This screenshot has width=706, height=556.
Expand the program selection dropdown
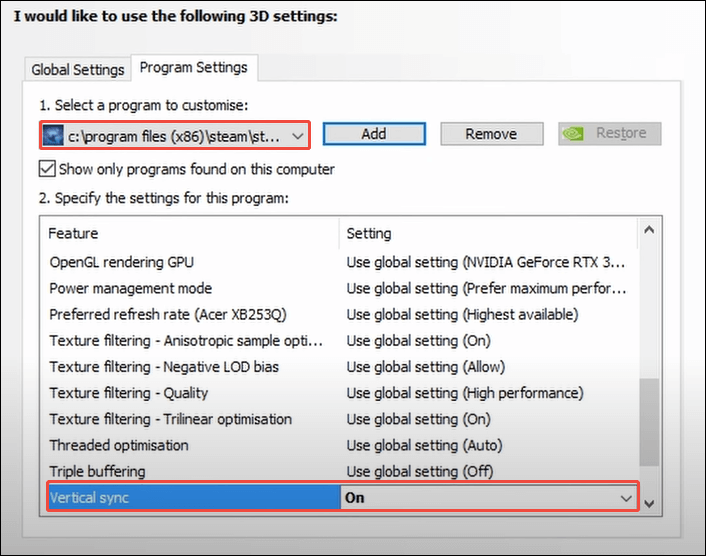point(297,135)
